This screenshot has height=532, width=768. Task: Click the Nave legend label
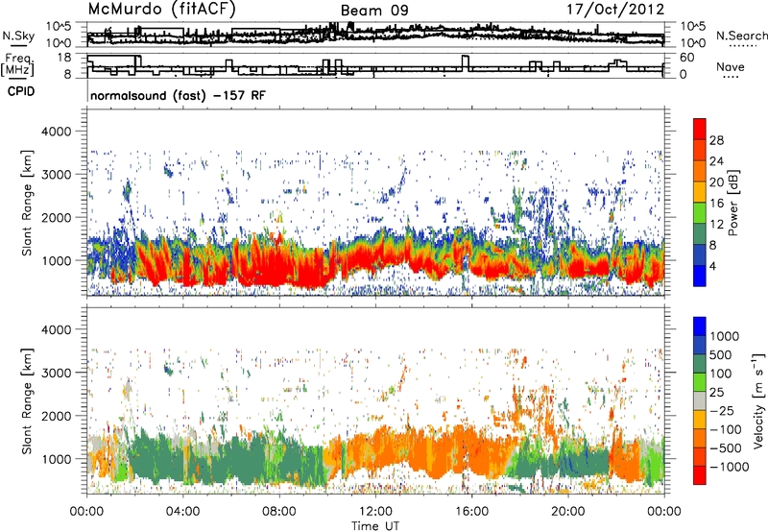coord(730,67)
